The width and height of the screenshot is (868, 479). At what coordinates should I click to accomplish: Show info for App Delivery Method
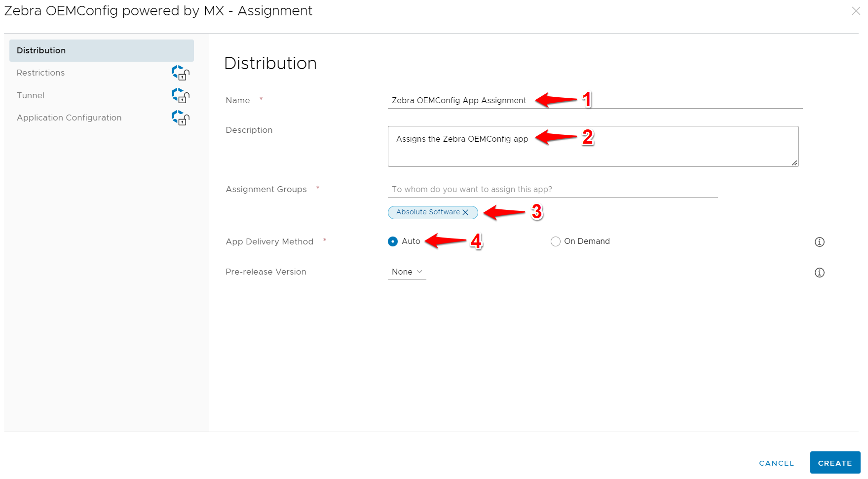tap(820, 242)
